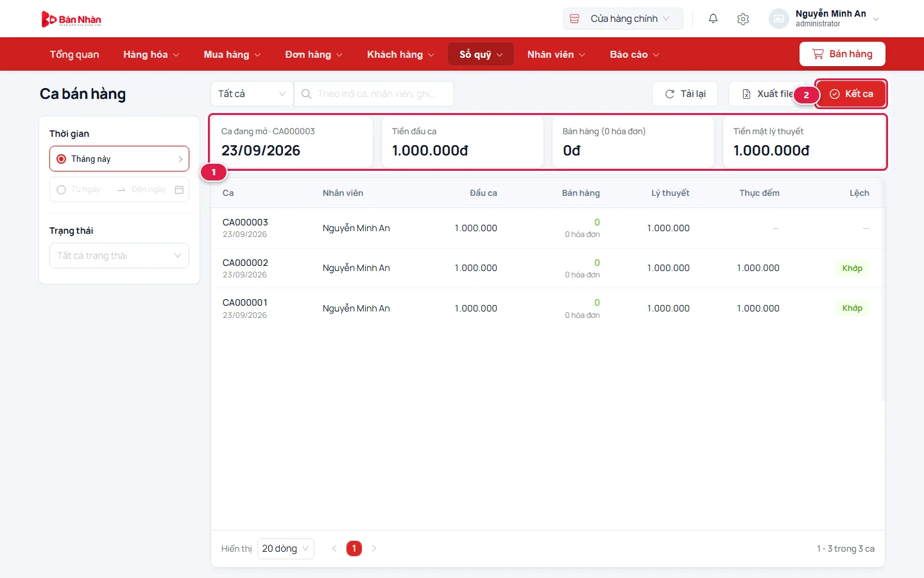The image size is (924, 578).
Task: Select page 1 in pagination
Action: point(354,548)
